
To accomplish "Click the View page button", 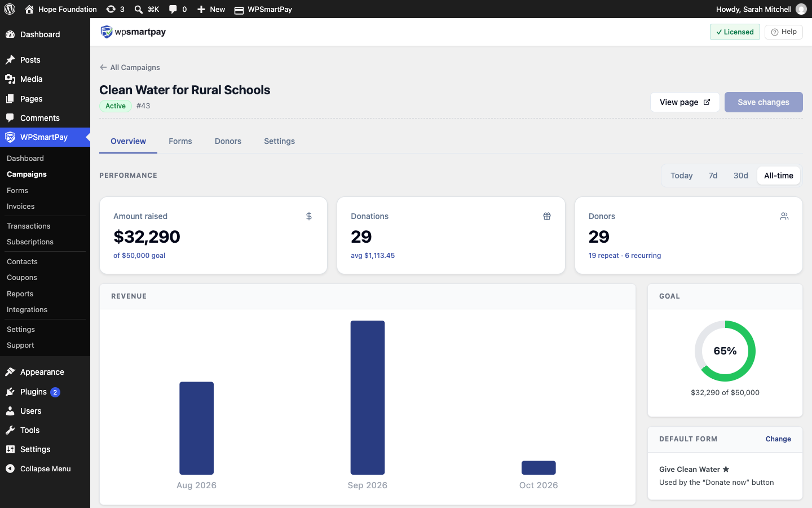I will [685, 102].
